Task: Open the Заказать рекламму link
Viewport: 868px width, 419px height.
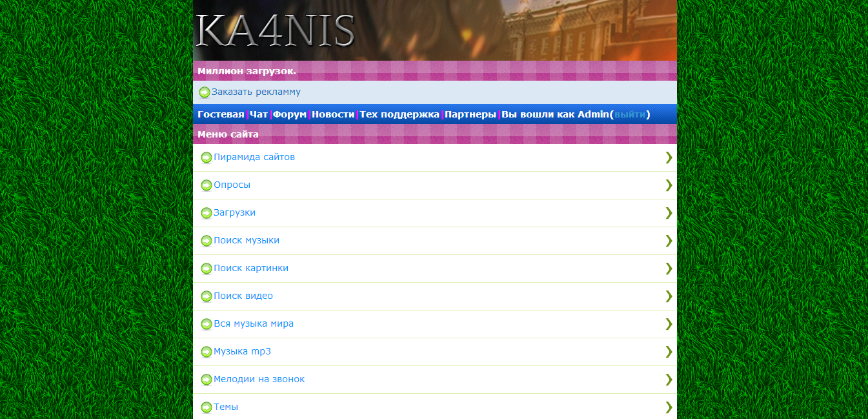Action: click(x=256, y=92)
